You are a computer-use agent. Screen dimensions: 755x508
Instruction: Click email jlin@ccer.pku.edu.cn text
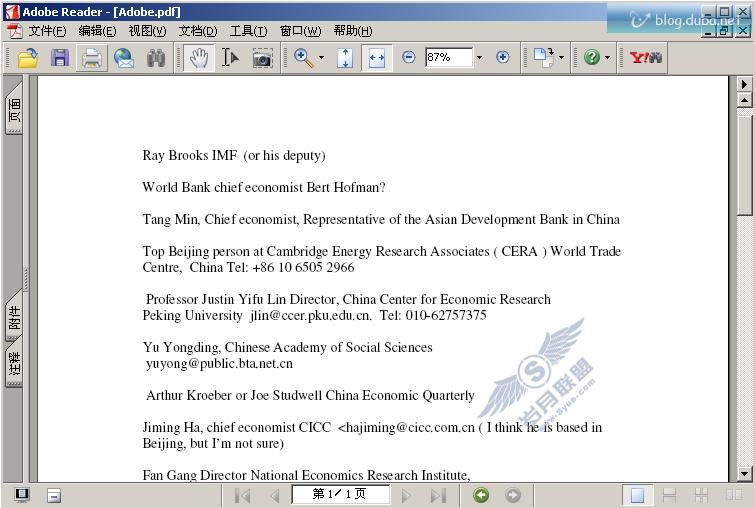click(x=311, y=315)
